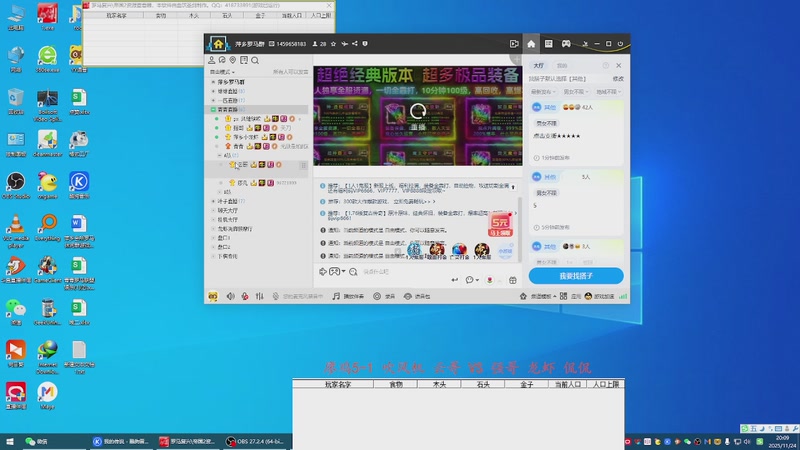Select the 萍乡罗马群 root channel
Image resolution: width=800 pixels, height=450 pixels.
pyautogui.click(x=231, y=82)
